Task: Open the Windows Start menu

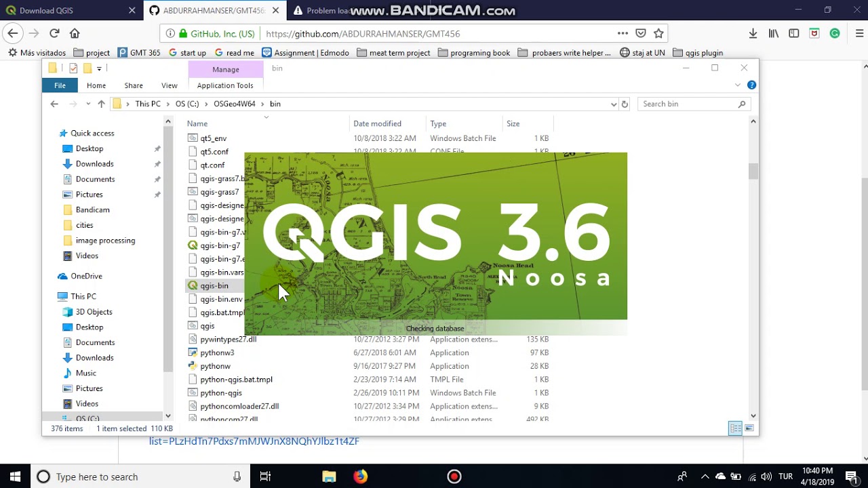Action: point(15,476)
